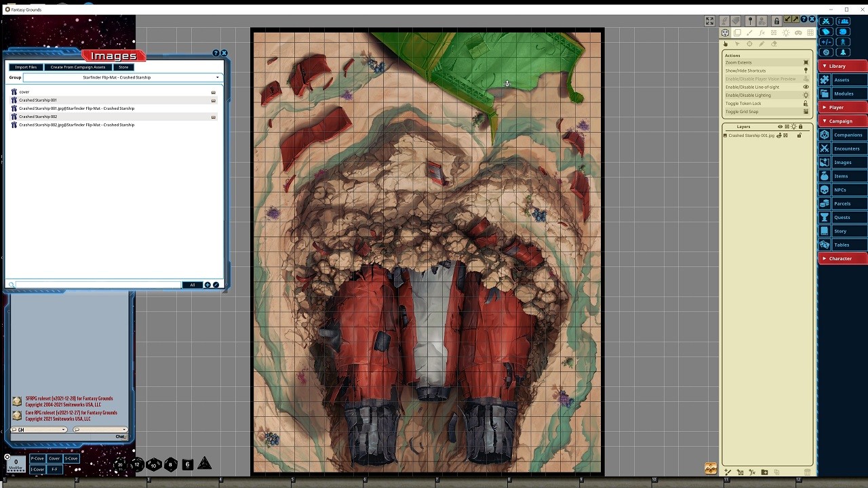Open the NPCs sidebar entry
Screen dimensions: 868x488
pos(840,190)
